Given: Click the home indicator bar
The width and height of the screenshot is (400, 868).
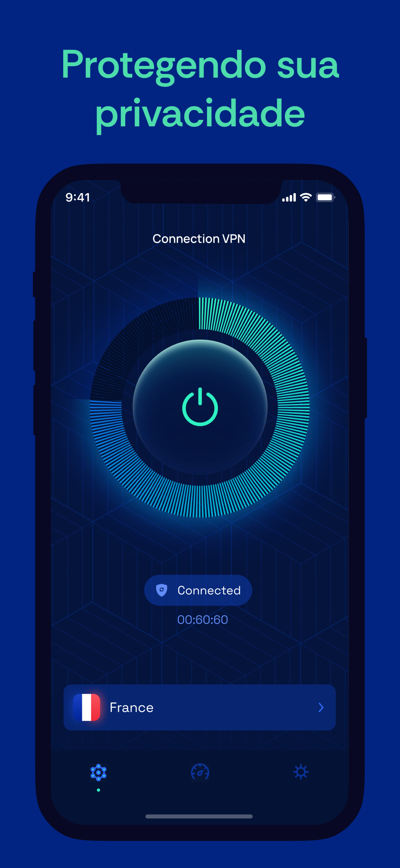Looking at the screenshot, I should coord(199,816).
